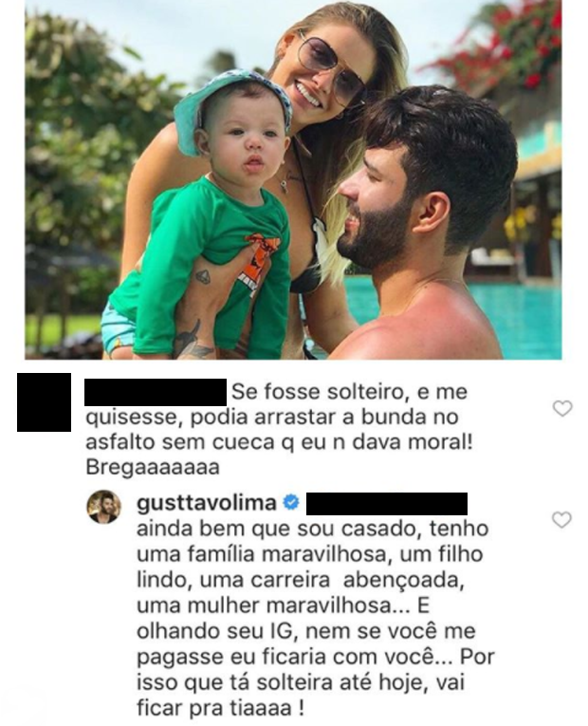Screen dimensions: 588x726
Task: Open the gusttavolima username link
Action: 207,503
